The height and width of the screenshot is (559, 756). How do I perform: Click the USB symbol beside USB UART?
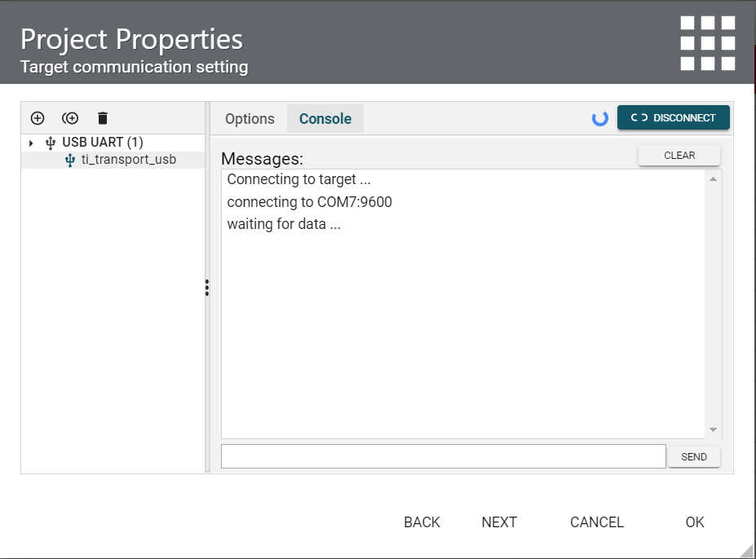[51, 143]
